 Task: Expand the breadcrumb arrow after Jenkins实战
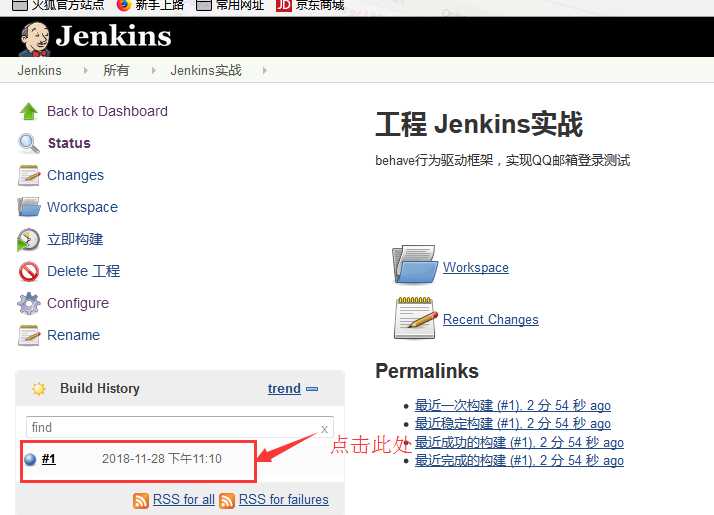pyautogui.click(x=264, y=71)
